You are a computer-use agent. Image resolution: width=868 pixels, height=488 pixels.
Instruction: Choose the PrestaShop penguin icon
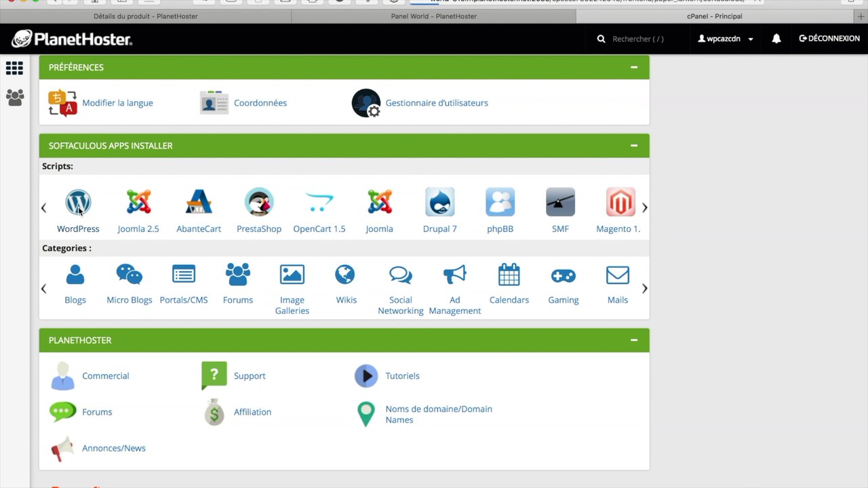pyautogui.click(x=259, y=202)
